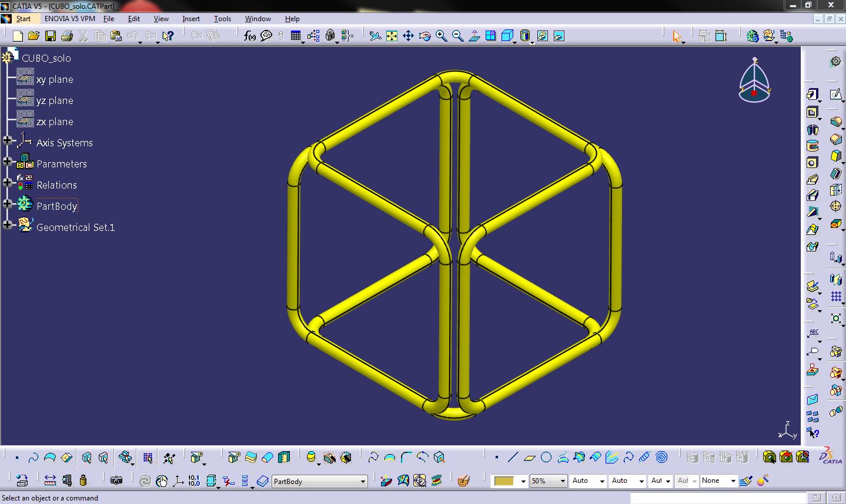This screenshot has height=504, width=846.
Task: Open the PartBody combo box dropdown
Action: coord(363,482)
